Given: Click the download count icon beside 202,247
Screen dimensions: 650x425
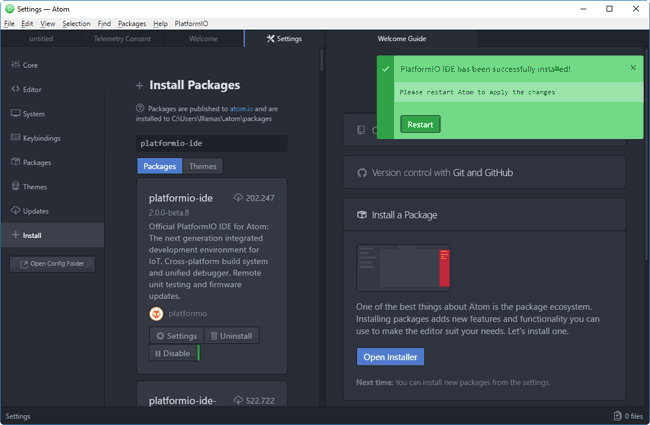Looking at the screenshot, I should click(238, 197).
